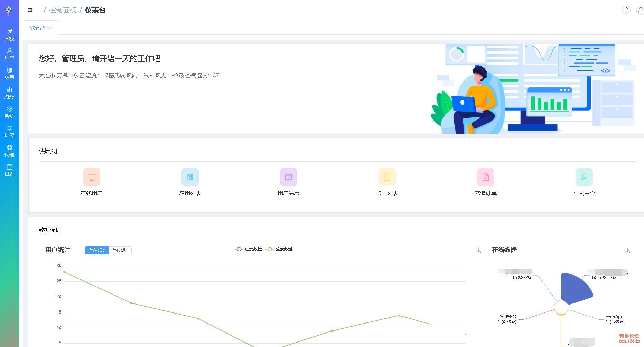This screenshot has height=347, width=644.
Task: Click the notification bell icon
Action: (x=626, y=10)
